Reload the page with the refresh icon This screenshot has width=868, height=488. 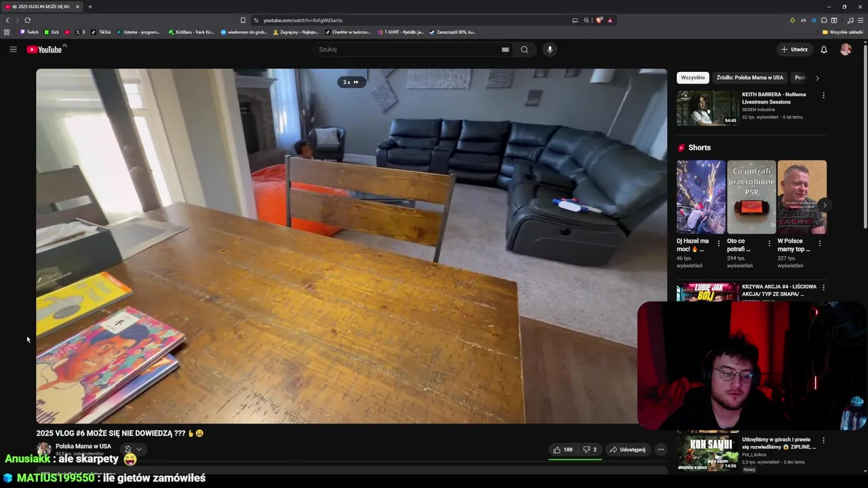(x=28, y=20)
